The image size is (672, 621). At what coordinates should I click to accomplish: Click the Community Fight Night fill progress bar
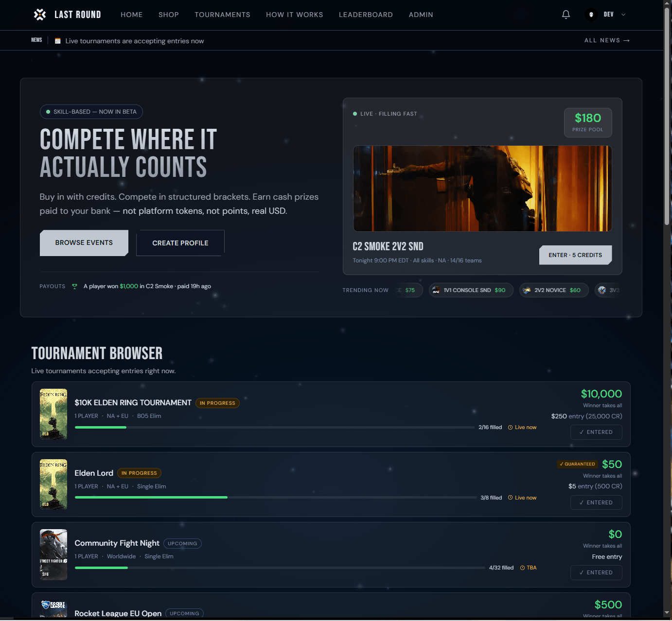[x=280, y=568]
